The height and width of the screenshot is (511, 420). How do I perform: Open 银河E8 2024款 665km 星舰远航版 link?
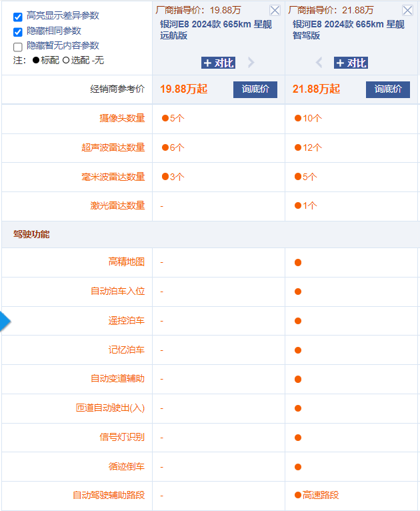pyautogui.click(x=215, y=29)
